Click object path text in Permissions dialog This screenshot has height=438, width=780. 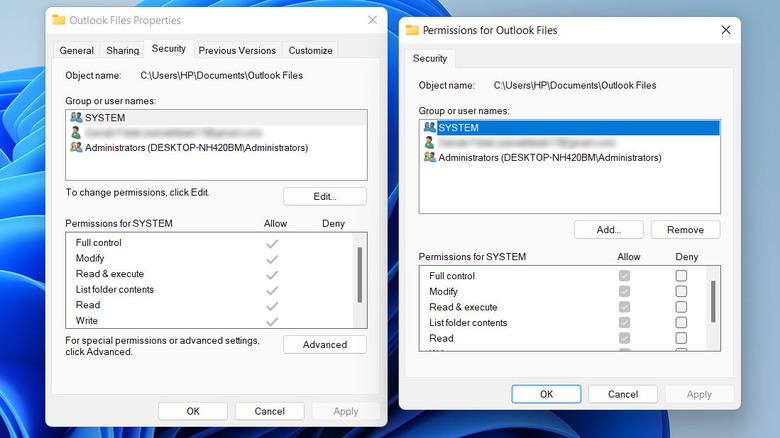(575, 85)
